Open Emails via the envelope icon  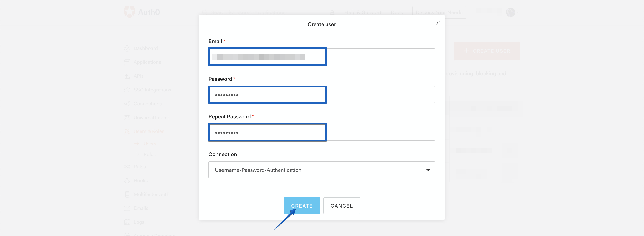[x=127, y=208]
